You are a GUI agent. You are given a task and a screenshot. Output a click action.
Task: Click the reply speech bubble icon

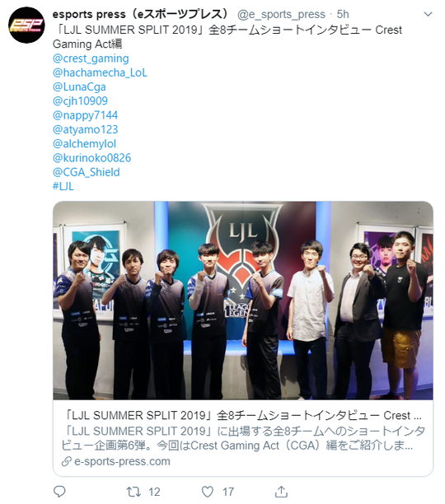[59, 492]
